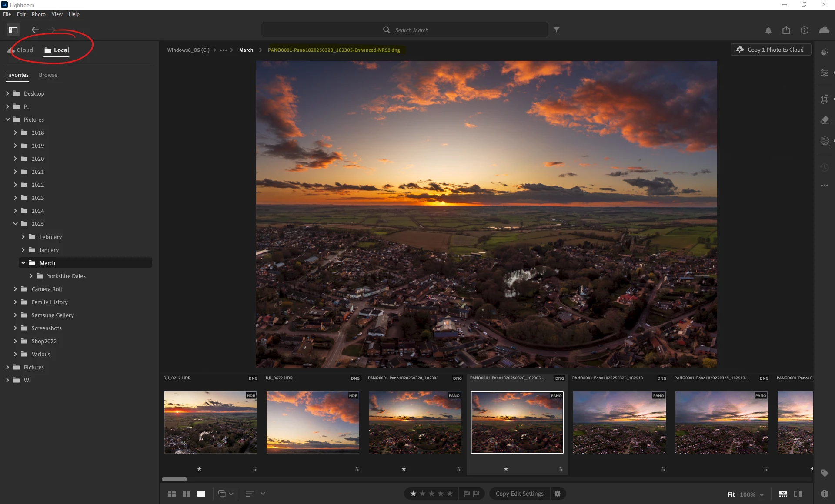The image size is (835, 504).
Task: Toggle show original comparison view
Action: 798,494
